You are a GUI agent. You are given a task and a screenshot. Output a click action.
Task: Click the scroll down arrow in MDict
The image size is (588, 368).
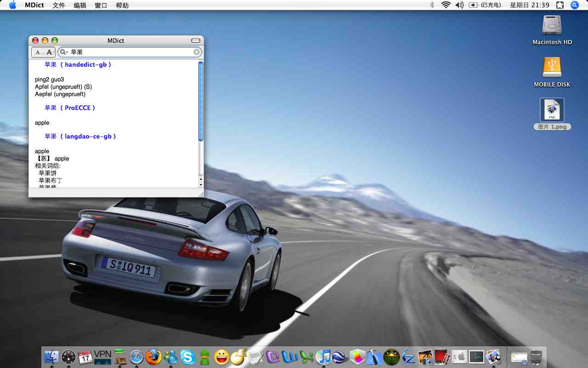(x=201, y=184)
